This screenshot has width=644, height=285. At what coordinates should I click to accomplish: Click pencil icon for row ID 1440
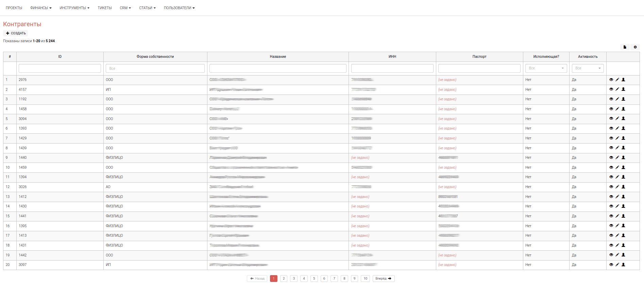(617, 157)
